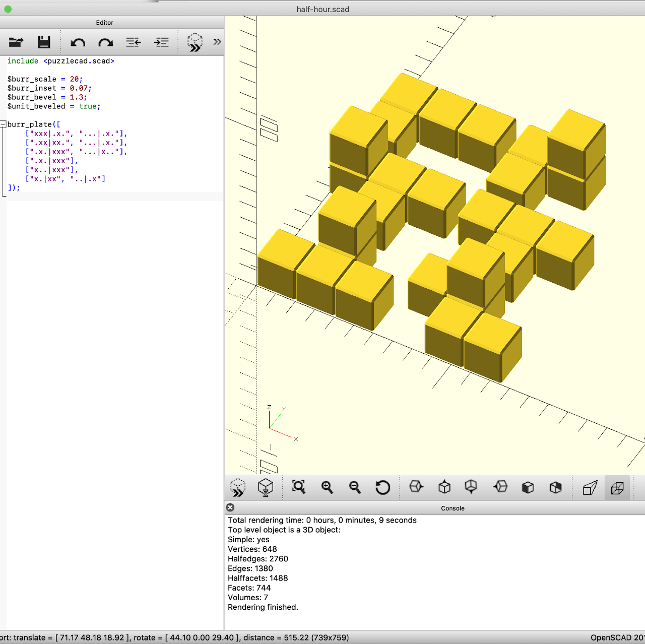Open a file using the editor toolbar
Screen dimensions: 645x644
(x=16, y=42)
